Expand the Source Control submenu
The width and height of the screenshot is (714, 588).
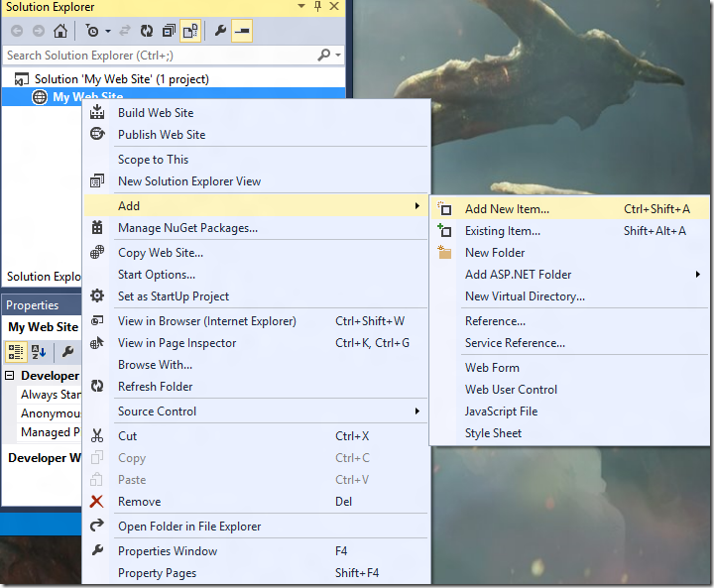tap(257, 412)
